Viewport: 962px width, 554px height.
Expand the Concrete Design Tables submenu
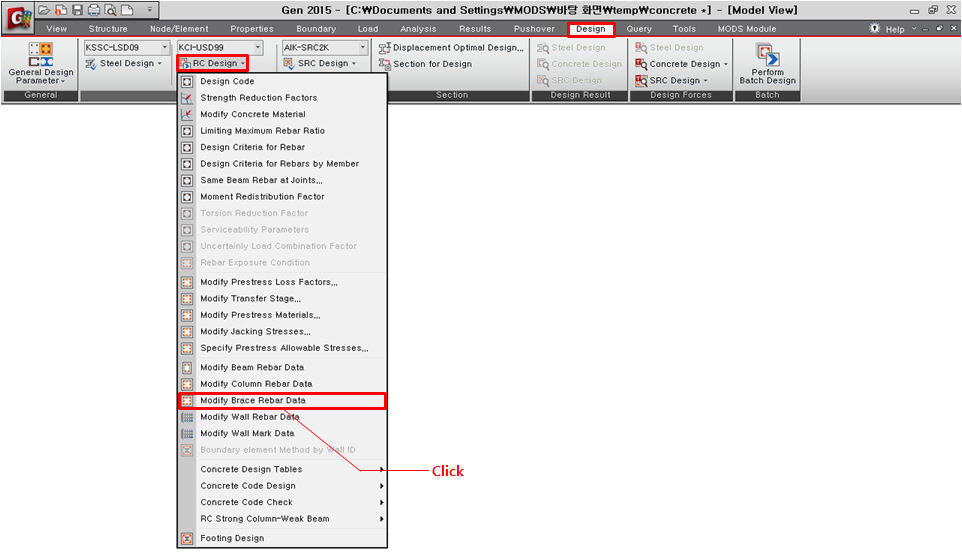coord(382,469)
